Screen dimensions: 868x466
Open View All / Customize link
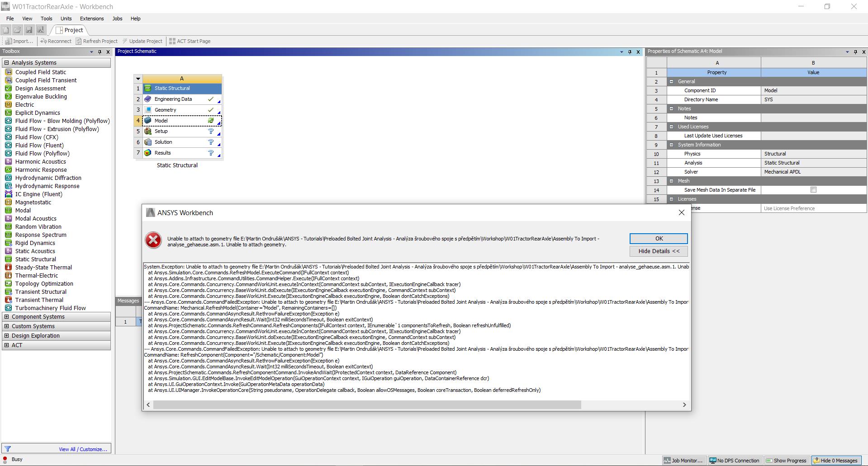[83, 449]
